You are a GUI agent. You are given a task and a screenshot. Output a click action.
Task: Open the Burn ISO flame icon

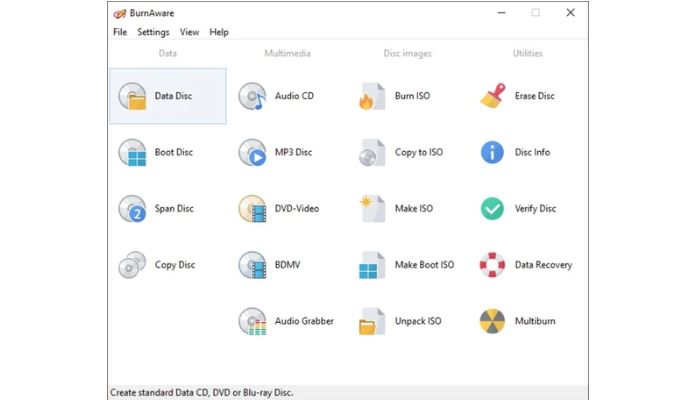371,97
